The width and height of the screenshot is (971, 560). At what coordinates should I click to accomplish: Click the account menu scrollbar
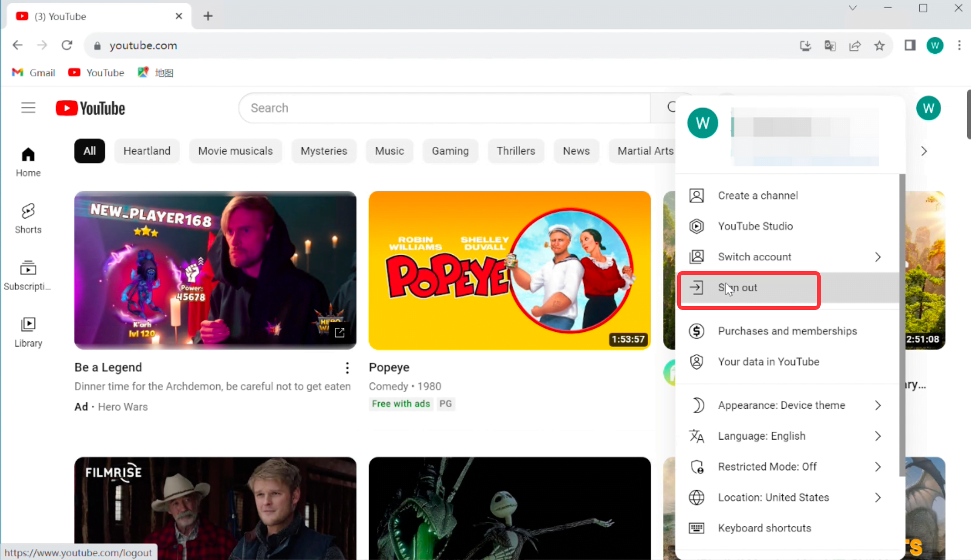click(x=902, y=325)
